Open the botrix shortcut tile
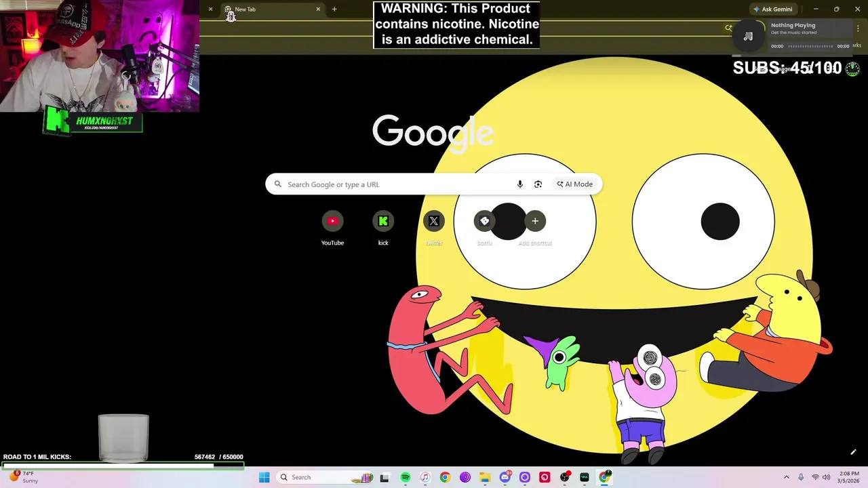Image resolution: width=868 pixels, height=488 pixels. pos(484,228)
